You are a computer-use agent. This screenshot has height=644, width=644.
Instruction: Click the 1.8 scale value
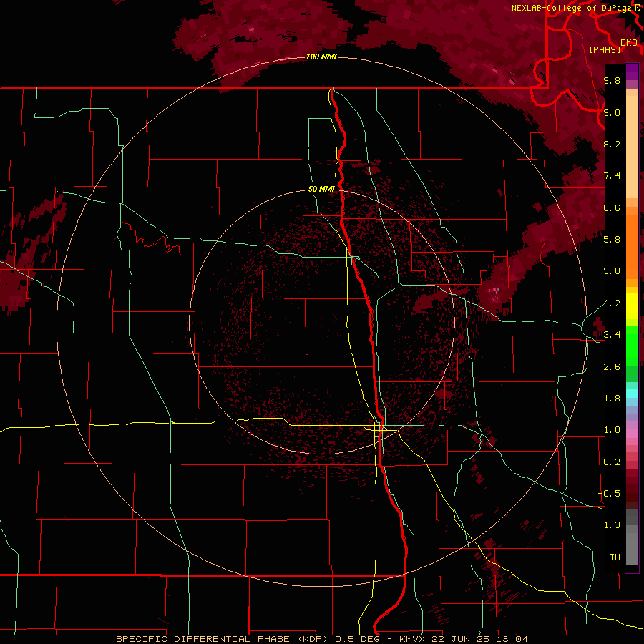pyautogui.click(x=612, y=399)
